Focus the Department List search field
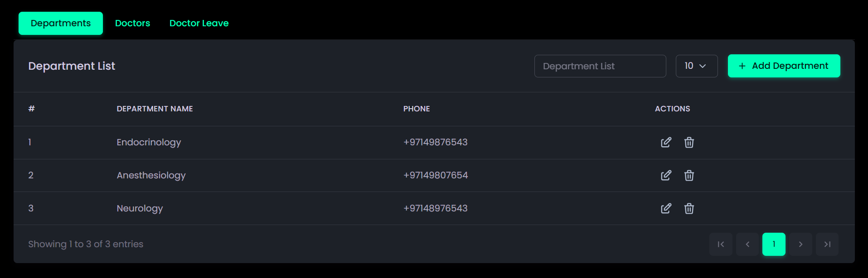 click(600, 66)
